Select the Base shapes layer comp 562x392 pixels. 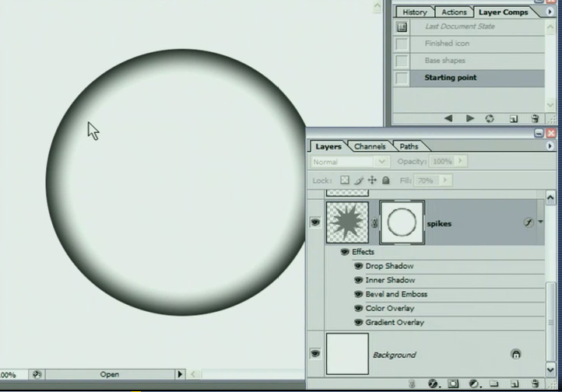(445, 61)
